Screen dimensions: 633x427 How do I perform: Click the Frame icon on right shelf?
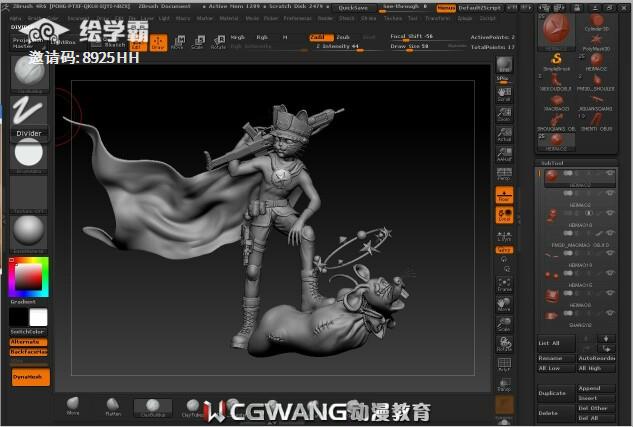(x=504, y=284)
